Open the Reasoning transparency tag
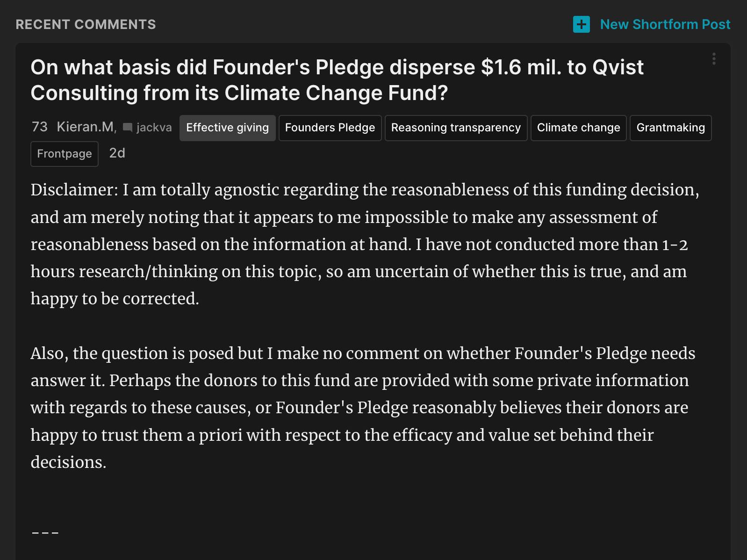 point(456,128)
